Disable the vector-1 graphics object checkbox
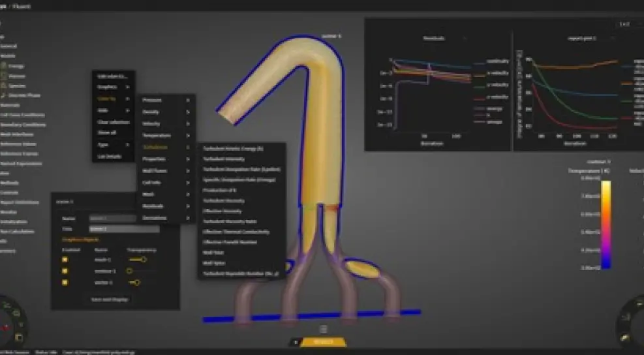 pyautogui.click(x=65, y=282)
